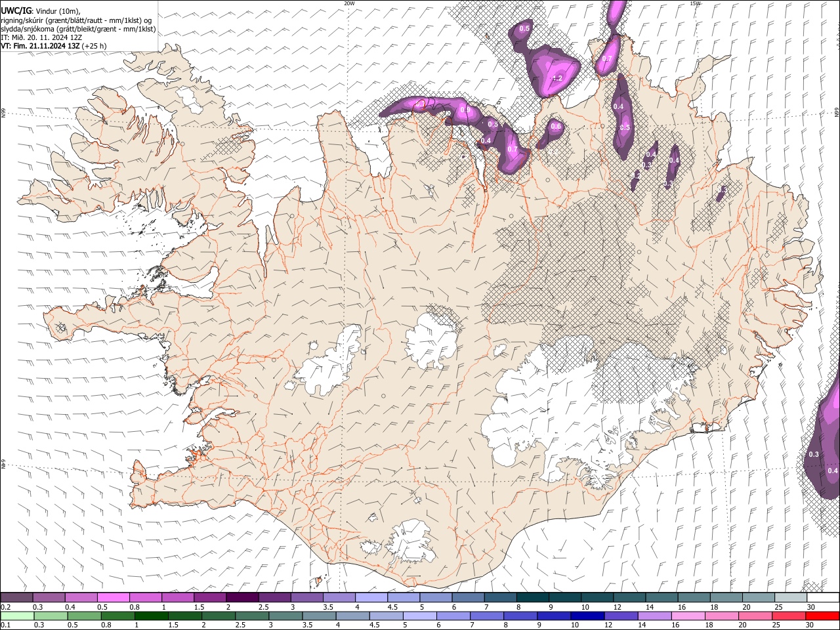
Task: Click the deep navy 10–12 rain legend swatch
Action: pos(587,616)
